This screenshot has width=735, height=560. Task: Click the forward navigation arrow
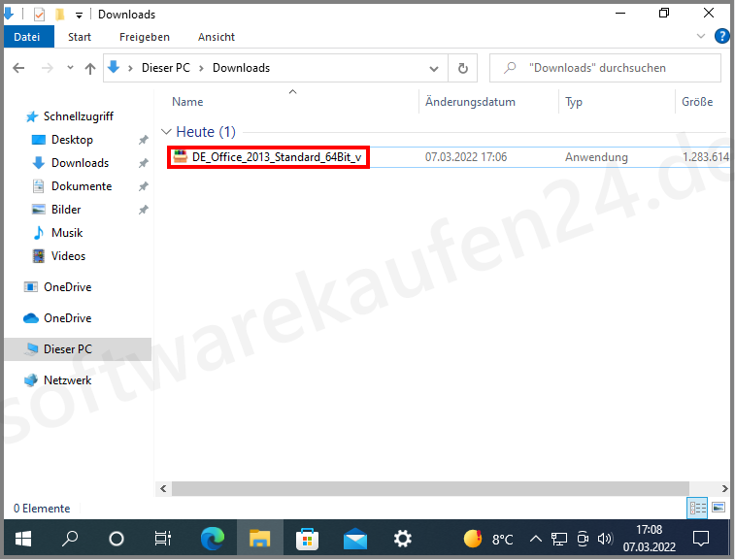pyautogui.click(x=48, y=68)
